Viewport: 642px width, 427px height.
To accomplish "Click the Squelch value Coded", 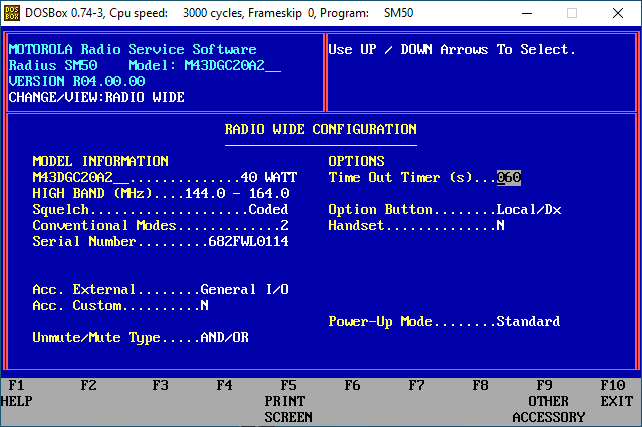I will [x=268, y=210].
